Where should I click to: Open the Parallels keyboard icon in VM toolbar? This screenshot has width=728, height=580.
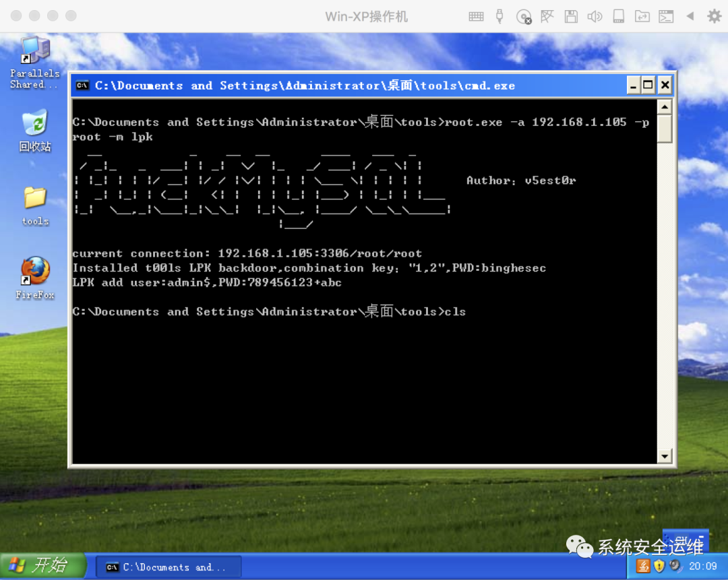click(476, 17)
